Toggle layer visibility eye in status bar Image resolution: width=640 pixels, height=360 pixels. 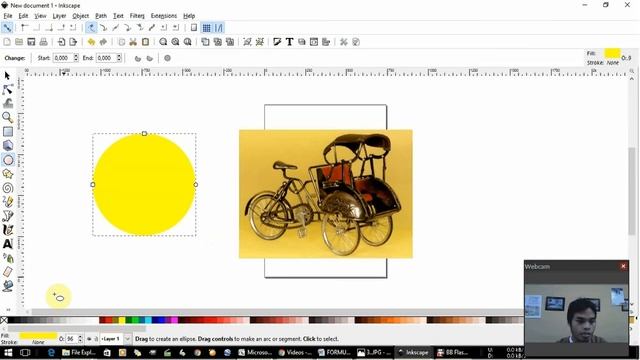coord(89,339)
